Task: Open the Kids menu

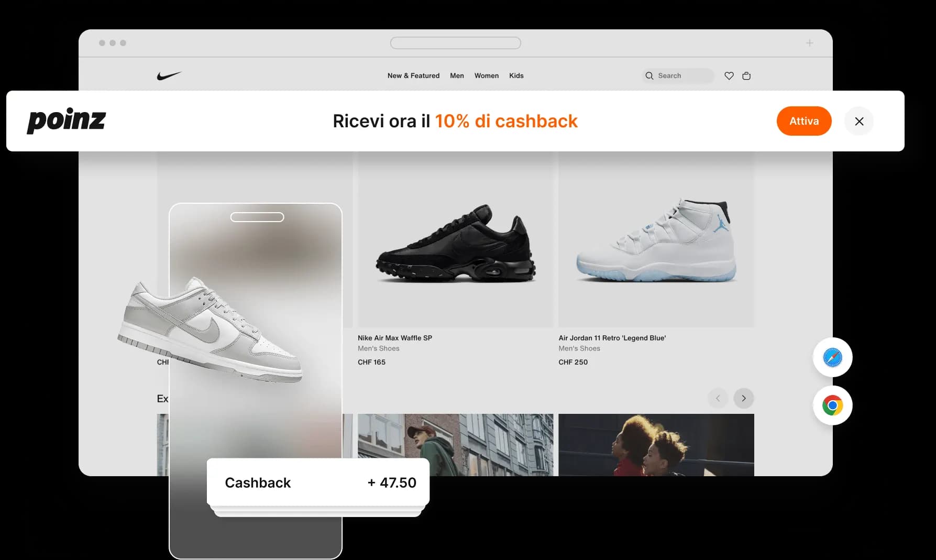Action: click(516, 76)
